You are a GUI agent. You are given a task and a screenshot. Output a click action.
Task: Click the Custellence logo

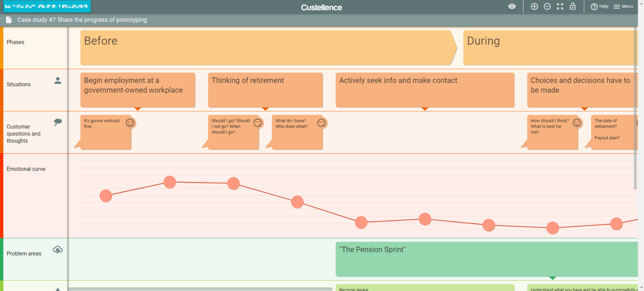click(321, 7)
